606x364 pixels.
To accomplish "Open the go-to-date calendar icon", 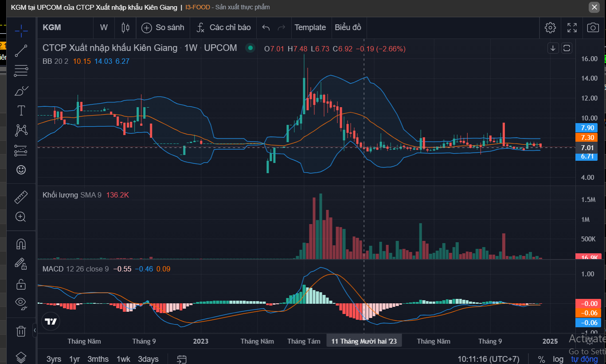I will tap(181, 359).
